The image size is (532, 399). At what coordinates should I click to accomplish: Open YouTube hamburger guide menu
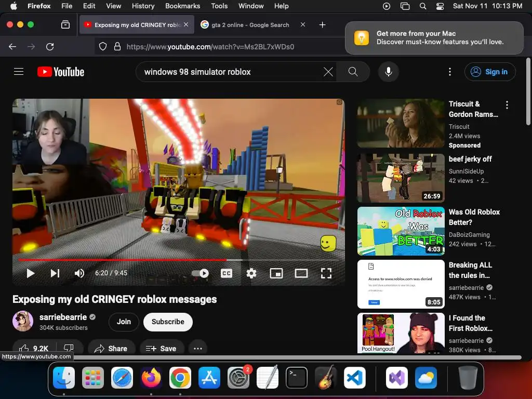pos(19,72)
